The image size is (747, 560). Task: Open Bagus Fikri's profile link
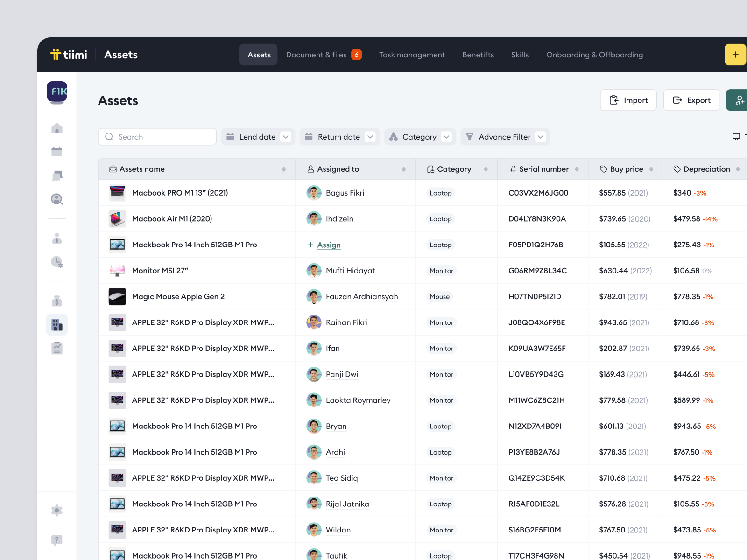coord(345,193)
